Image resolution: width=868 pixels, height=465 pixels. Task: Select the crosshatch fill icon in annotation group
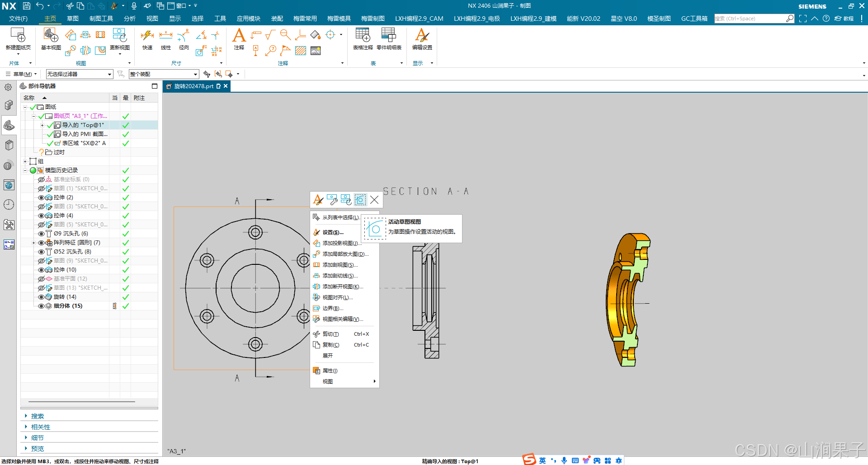click(x=301, y=51)
